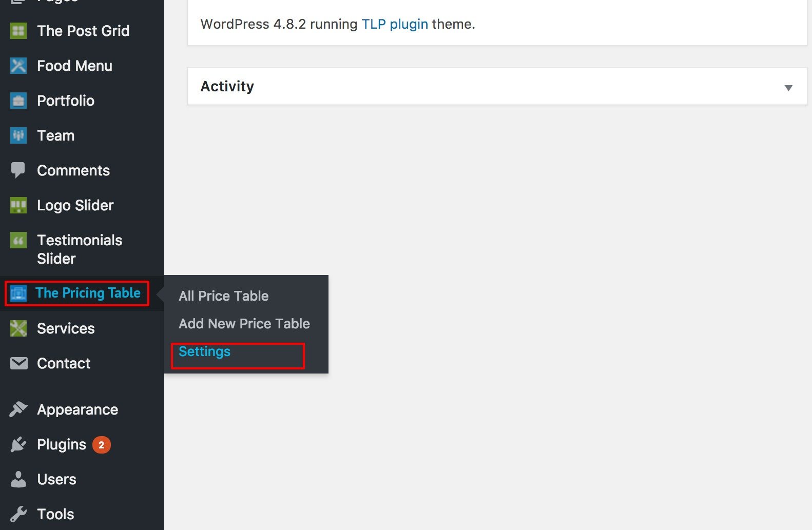
Task: Click the Plugins update count badge
Action: (x=101, y=445)
